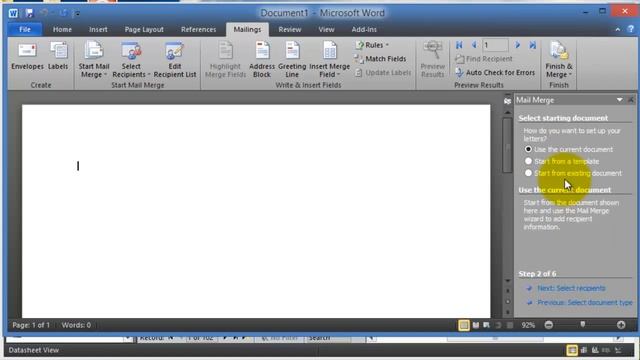
Task: Switch to the Review tab
Action: tap(290, 29)
